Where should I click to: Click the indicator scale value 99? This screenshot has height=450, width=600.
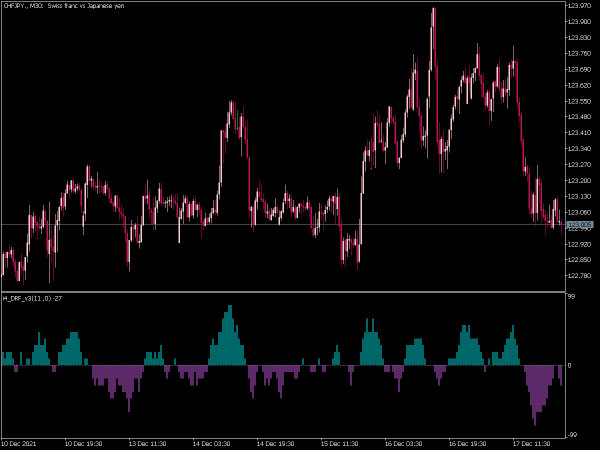tap(570, 297)
